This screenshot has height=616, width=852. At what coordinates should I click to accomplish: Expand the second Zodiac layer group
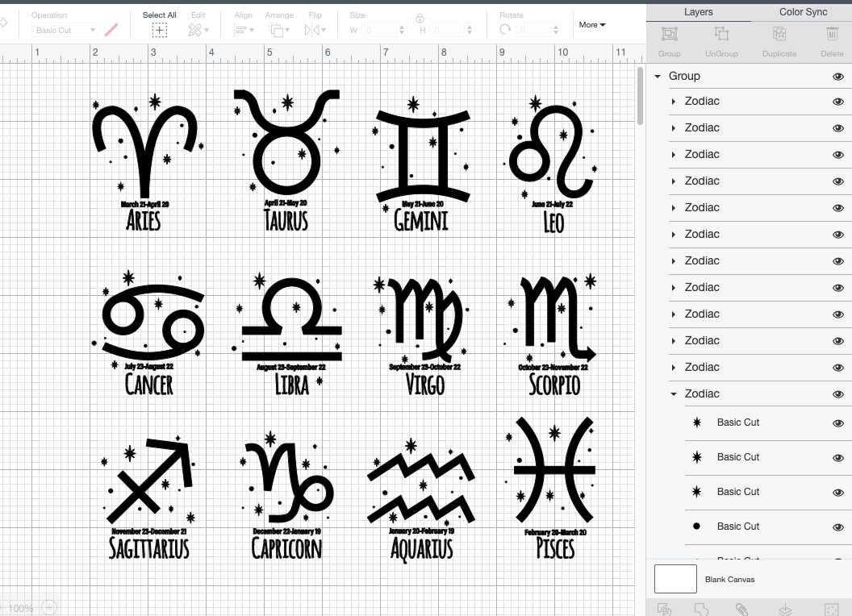(674, 127)
